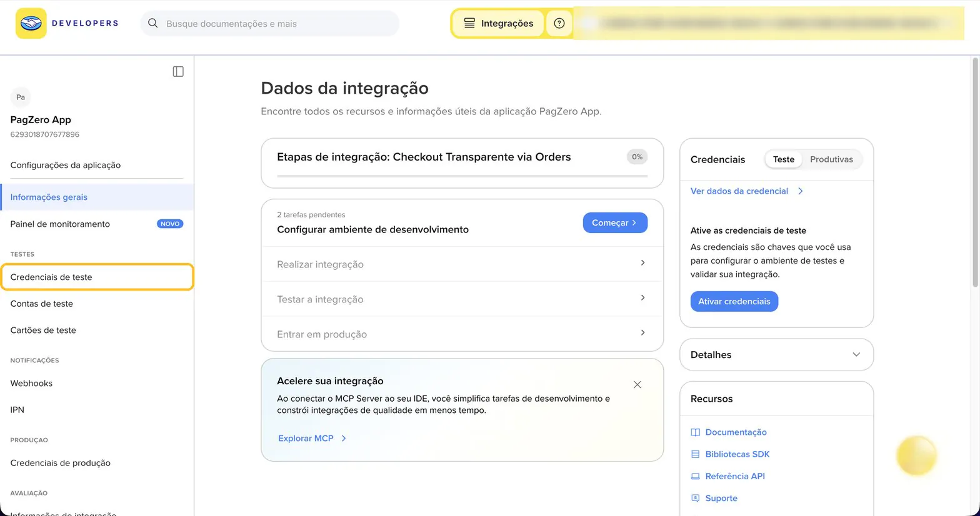Click the Ativar credenciais button
The image size is (980, 516).
click(734, 301)
